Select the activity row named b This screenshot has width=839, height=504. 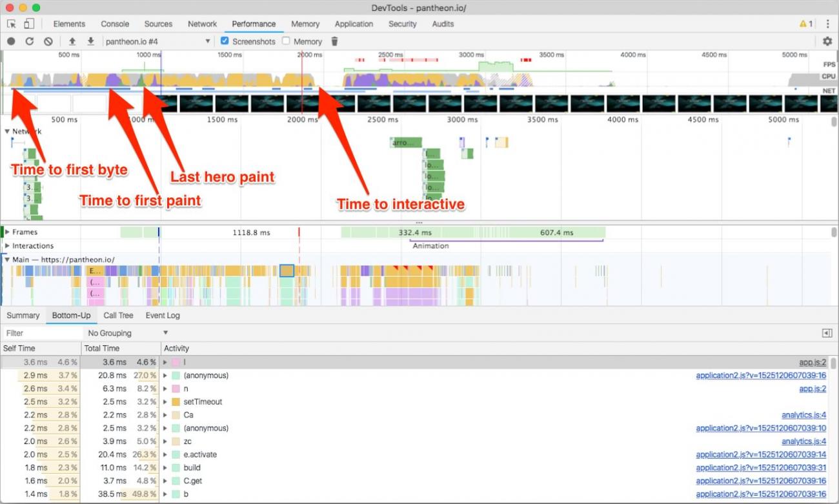(415, 494)
